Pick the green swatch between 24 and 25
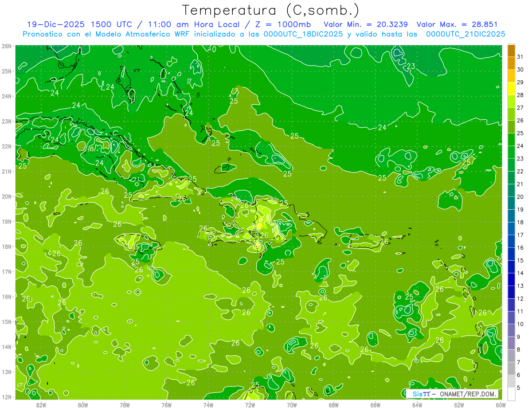 (x=511, y=140)
